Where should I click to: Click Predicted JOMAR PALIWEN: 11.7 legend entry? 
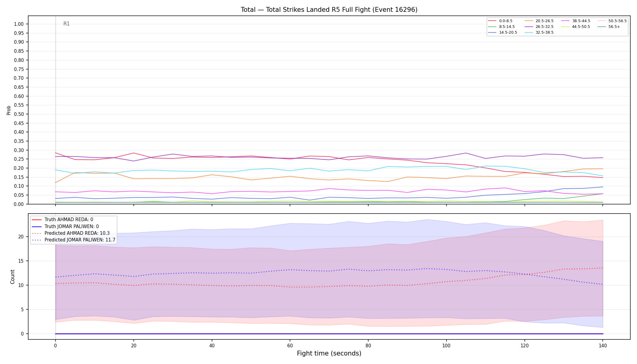[x=73, y=240]
